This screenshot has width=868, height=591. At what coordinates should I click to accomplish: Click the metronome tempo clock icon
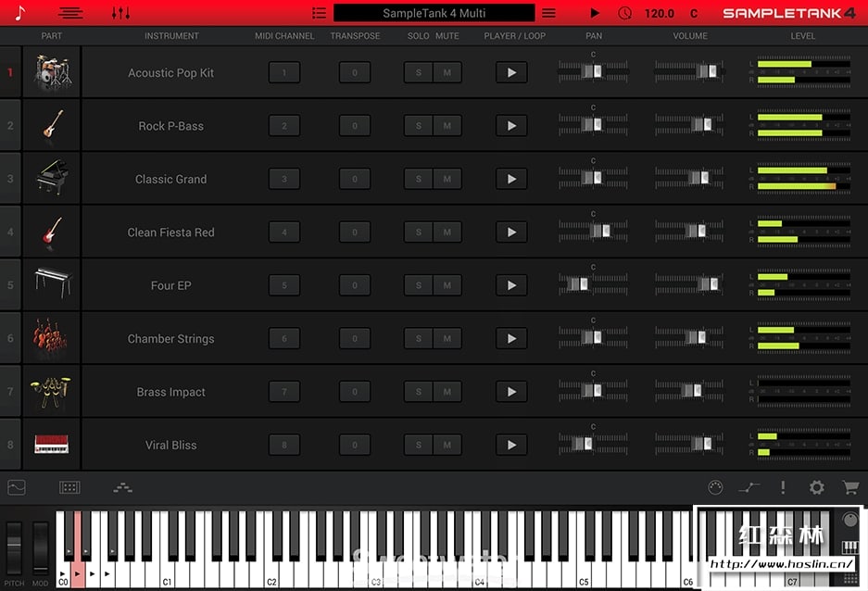pos(625,13)
